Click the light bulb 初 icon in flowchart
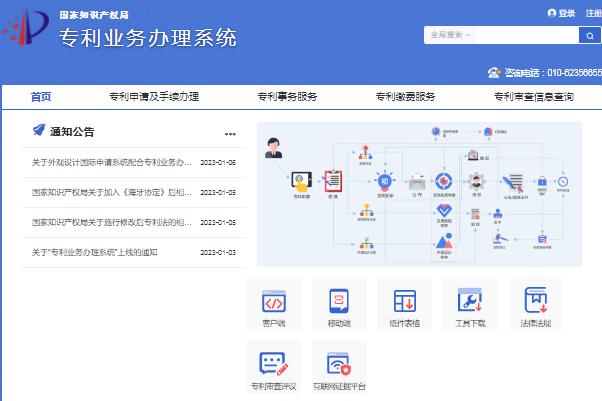Screen dimensions: 602x401 (385, 180)
